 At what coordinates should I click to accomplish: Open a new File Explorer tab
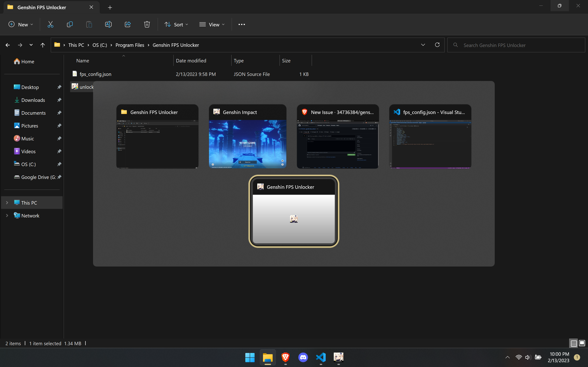pos(110,7)
